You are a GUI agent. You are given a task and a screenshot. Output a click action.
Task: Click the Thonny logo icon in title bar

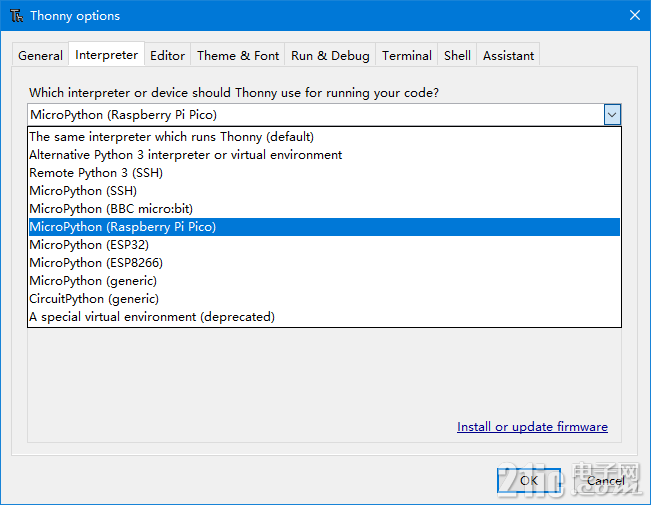[16, 16]
